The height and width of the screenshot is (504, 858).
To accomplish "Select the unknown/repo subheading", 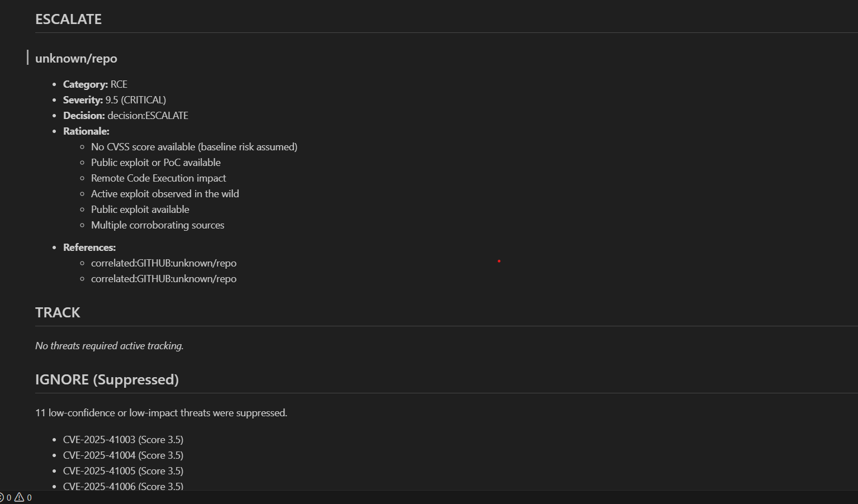I will 76,58.
